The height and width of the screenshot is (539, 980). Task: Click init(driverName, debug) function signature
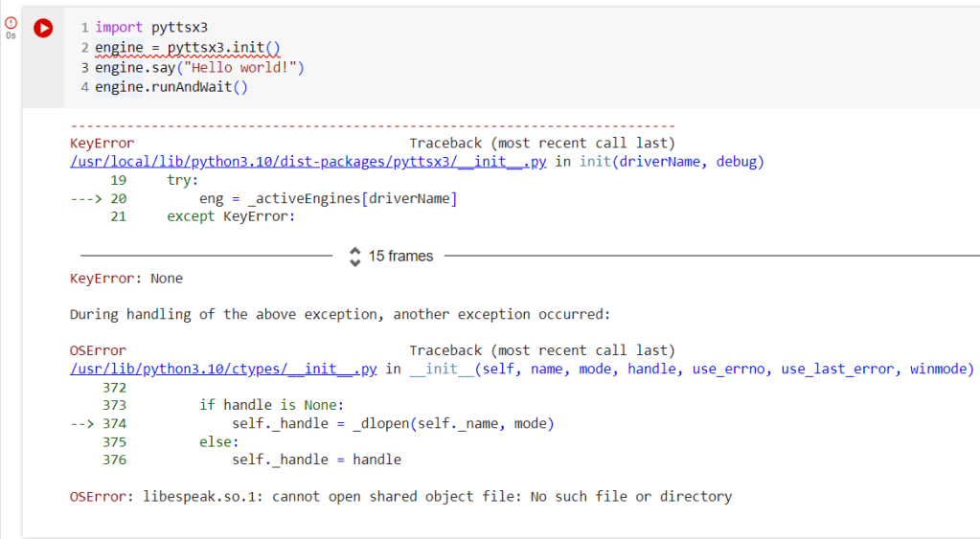pos(672,162)
